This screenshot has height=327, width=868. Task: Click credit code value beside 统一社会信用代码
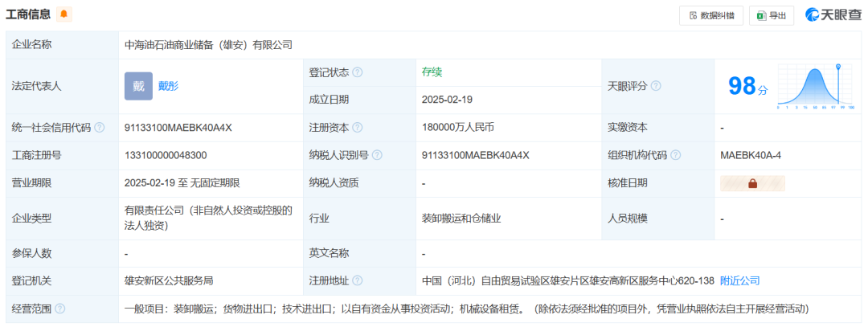pos(178,128)
